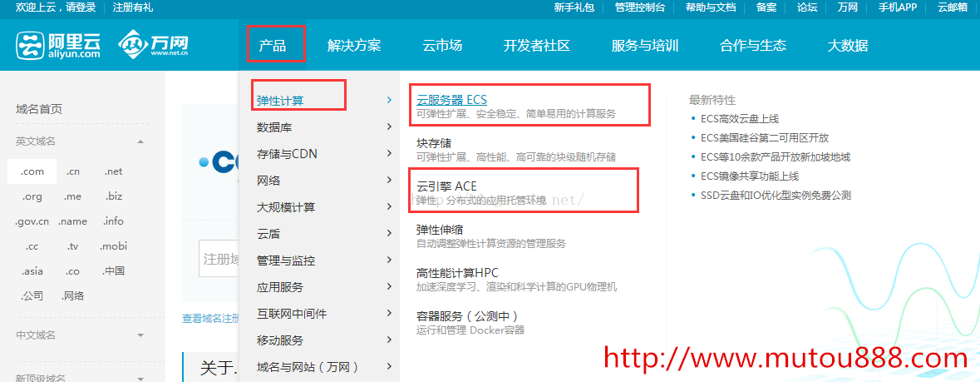Select the .cn domain suffix

(73, 171)
